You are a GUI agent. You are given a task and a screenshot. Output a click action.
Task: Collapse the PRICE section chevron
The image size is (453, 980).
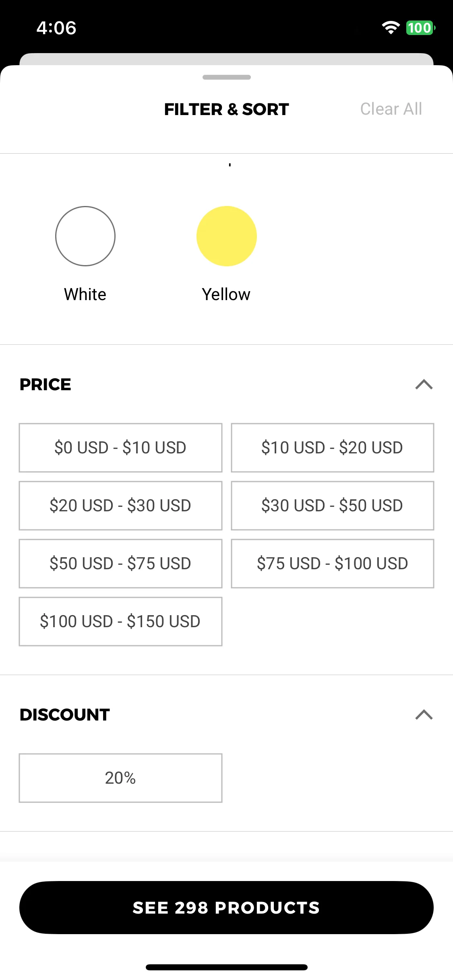point(424,385)
